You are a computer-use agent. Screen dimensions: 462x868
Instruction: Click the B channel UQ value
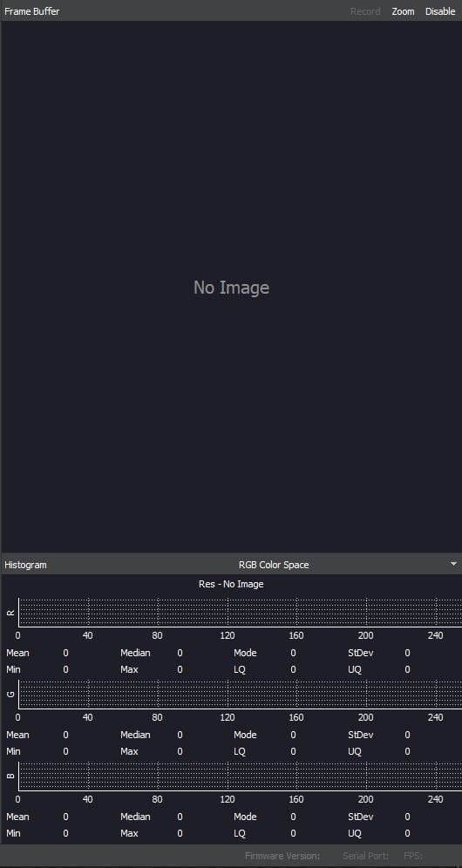(407, 833)
